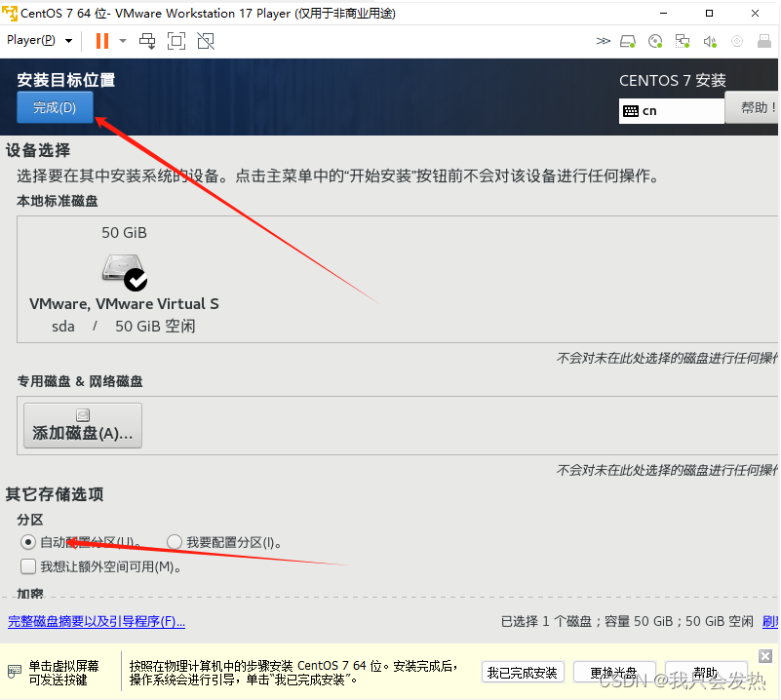
Task: Select the 50 GiB VMware Virtual S disk
Action: [124, 279]
